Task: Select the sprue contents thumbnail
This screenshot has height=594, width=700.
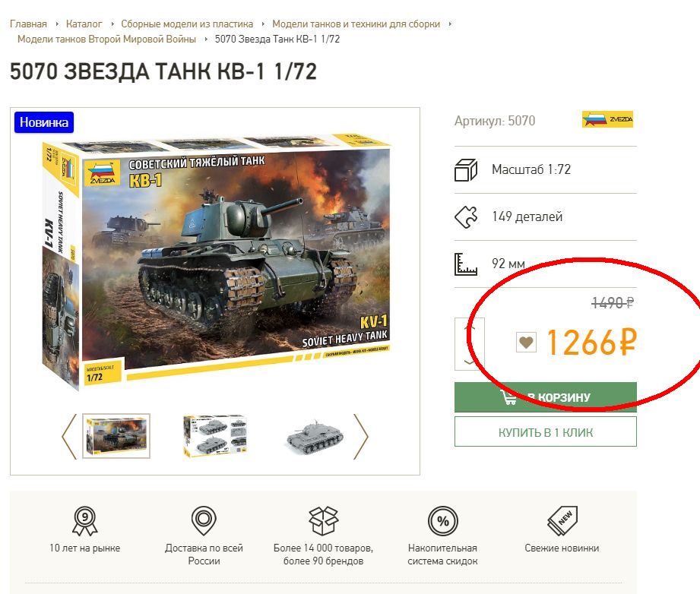Action: point(215,436)
